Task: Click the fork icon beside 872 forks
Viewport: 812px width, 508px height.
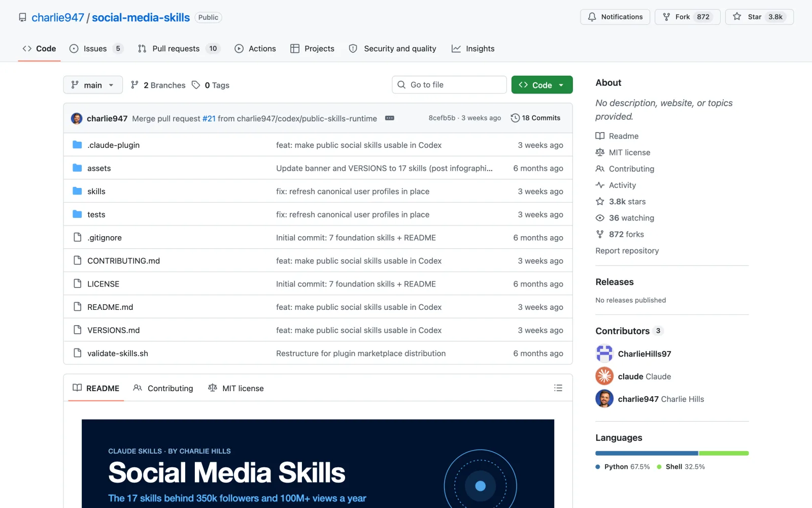Action: [600, 234]
